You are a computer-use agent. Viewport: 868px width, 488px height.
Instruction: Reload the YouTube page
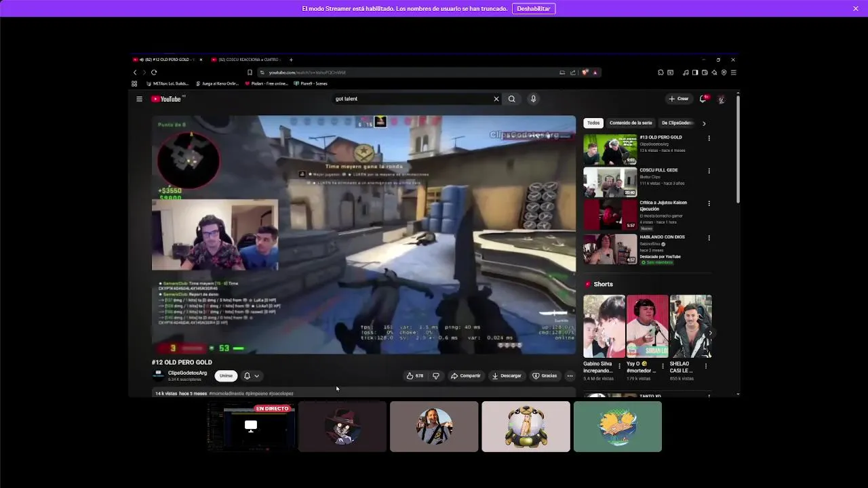[154, 73]
